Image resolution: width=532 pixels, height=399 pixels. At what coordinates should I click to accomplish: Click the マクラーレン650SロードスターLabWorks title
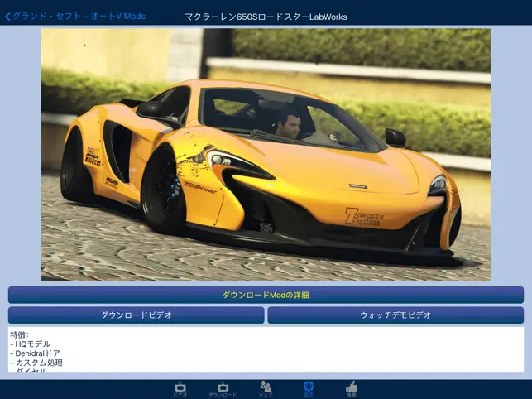[266, 17]
